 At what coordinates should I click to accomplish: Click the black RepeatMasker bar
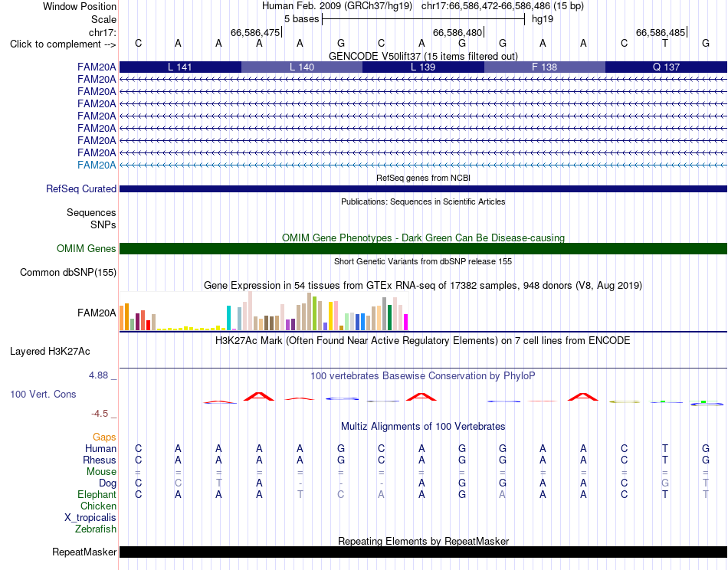point(423,552)
